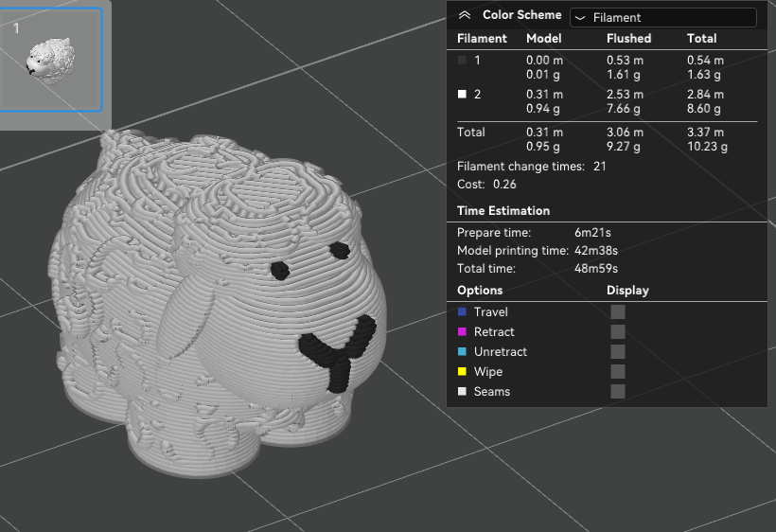Collapse the Color Scheme panel with double chevron
776x532 pixels.
[x=465, y=15]
